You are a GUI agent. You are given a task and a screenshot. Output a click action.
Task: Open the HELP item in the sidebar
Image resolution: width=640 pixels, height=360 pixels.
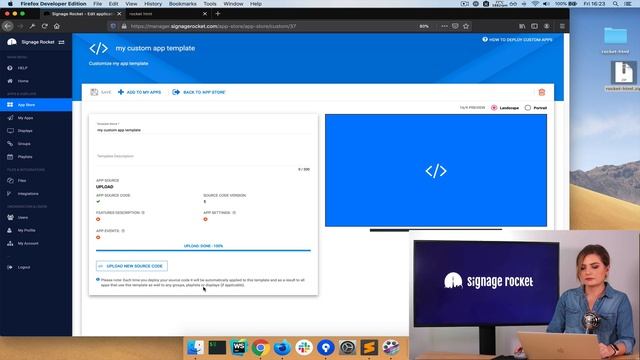(x=22, y=68)
